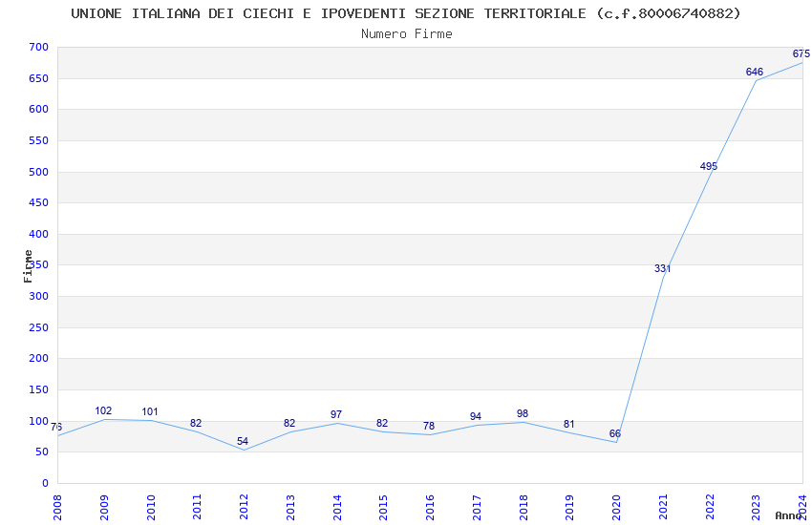The height and width of the screenshot is (525, 812).
Task: Click x-axis year 2011
Action: [198, 507]
